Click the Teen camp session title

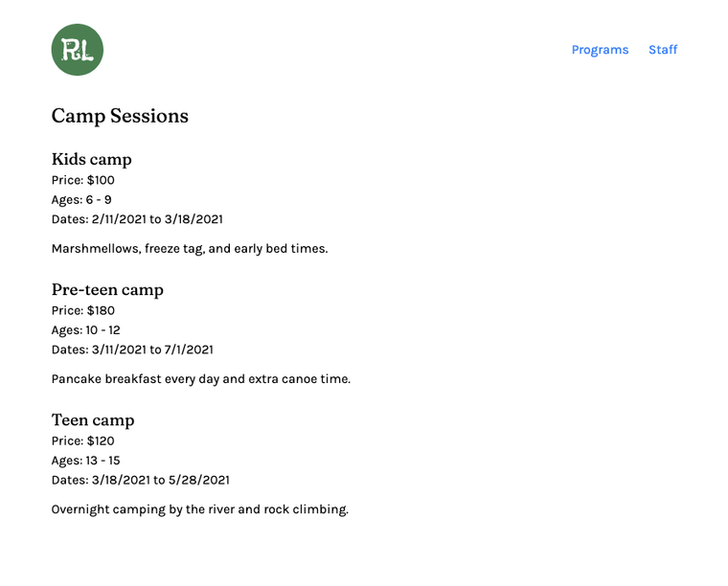point(93,420)
